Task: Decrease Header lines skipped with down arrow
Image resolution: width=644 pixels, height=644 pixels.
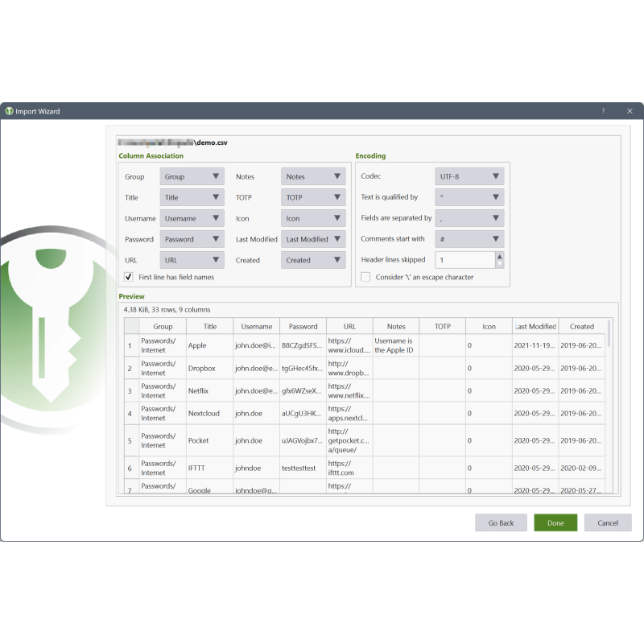Action: (499, 264)
